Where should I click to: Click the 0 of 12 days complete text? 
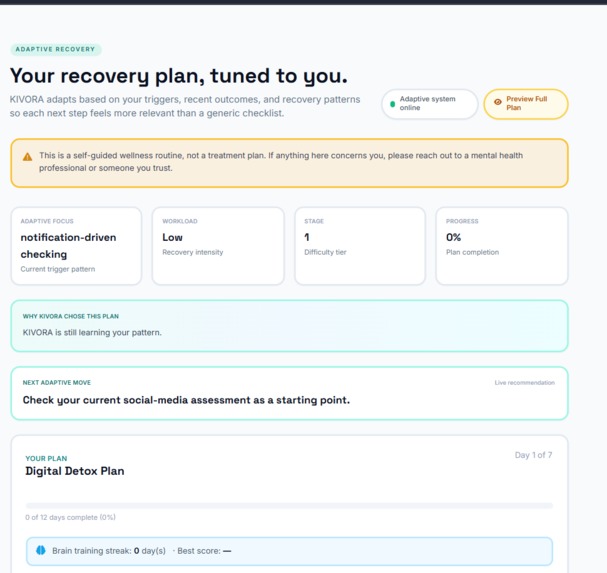click(70, 517)
